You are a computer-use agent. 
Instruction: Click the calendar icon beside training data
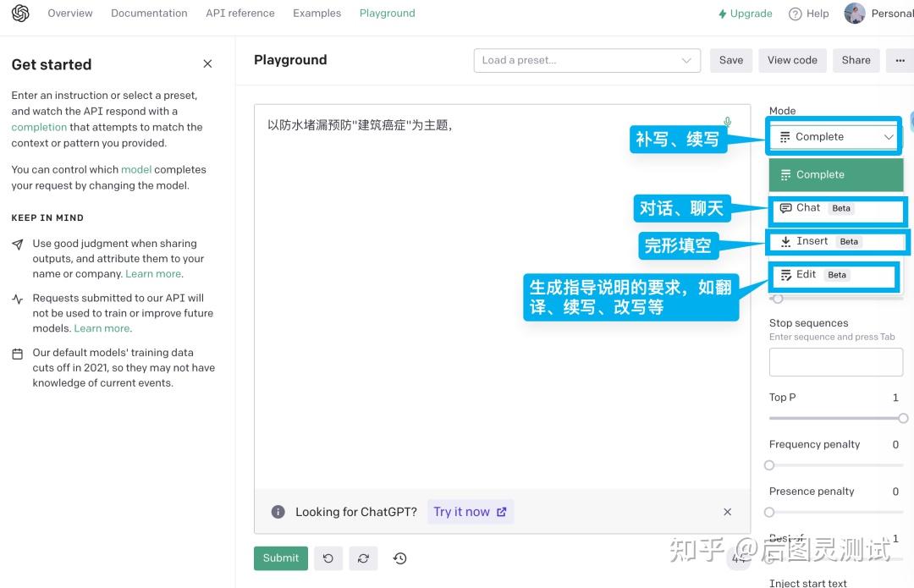point(18,354)
